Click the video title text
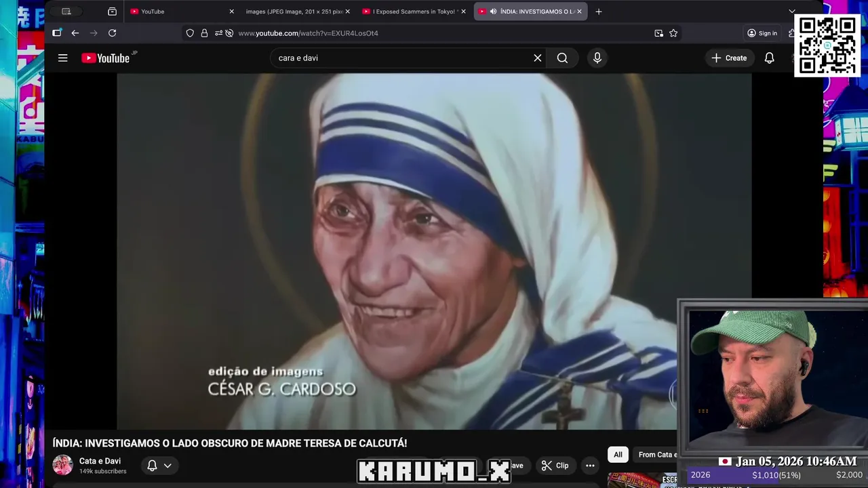This screenshot has width=868, height=488. coord(230,443)
